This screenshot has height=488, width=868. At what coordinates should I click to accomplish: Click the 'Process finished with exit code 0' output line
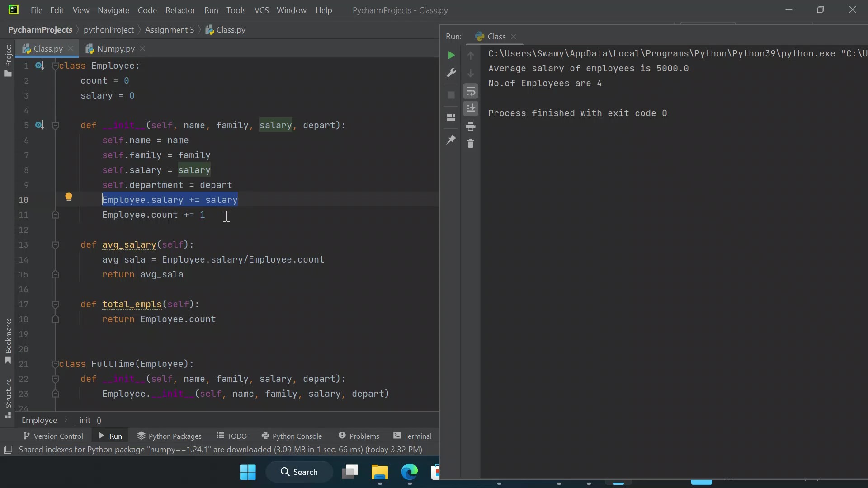[577, 113]
